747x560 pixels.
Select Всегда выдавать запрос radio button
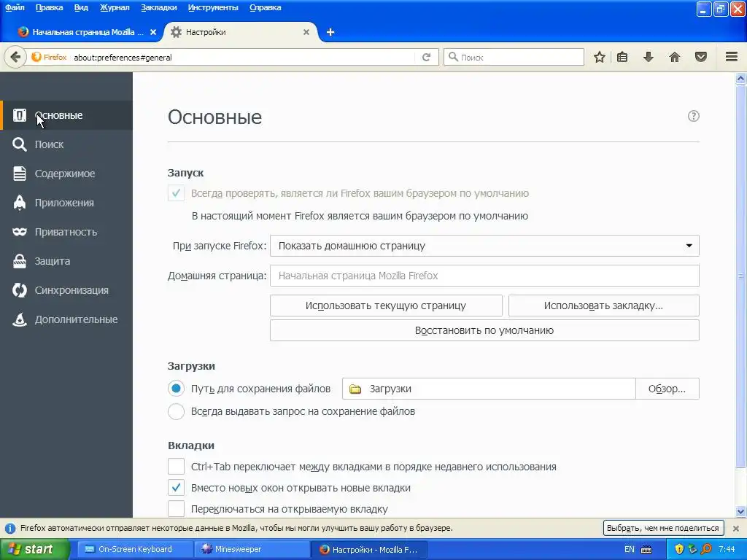pyautogui.click(x=176, y=411)
